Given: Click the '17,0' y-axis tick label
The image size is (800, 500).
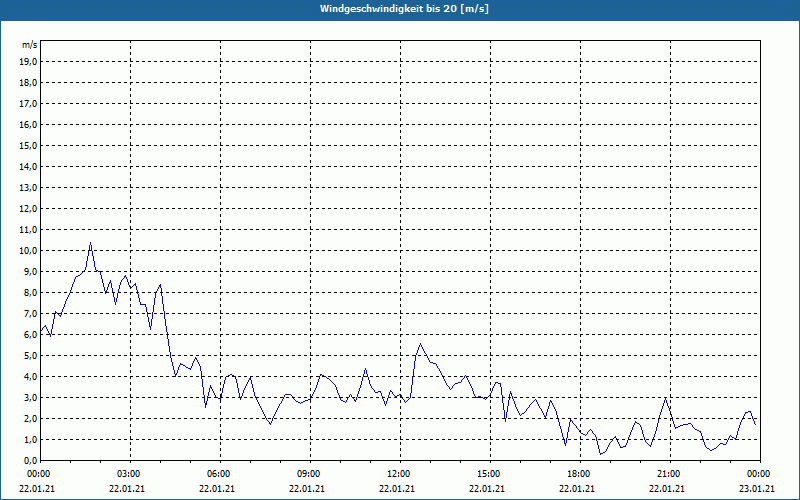Looking at the screenshot, I should [28, 104].
